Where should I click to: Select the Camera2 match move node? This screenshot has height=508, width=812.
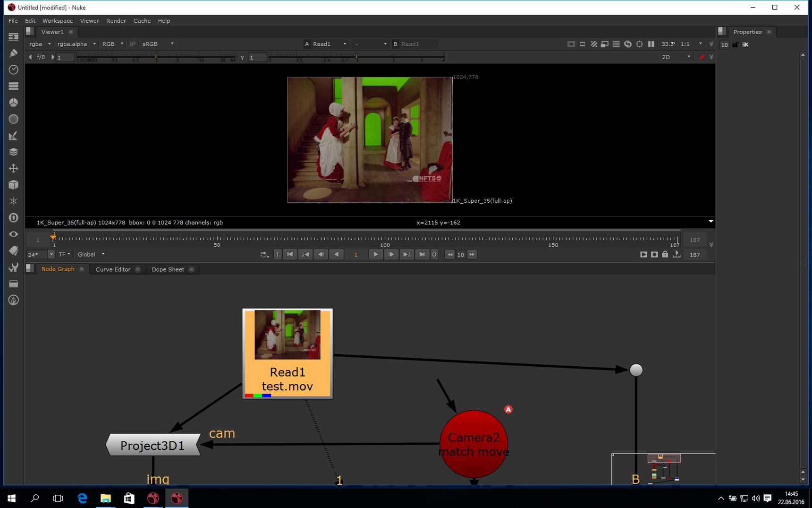tap(474, 444)
